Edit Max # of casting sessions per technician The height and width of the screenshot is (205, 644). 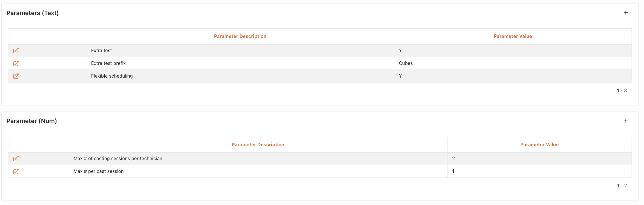coord(16,159)
